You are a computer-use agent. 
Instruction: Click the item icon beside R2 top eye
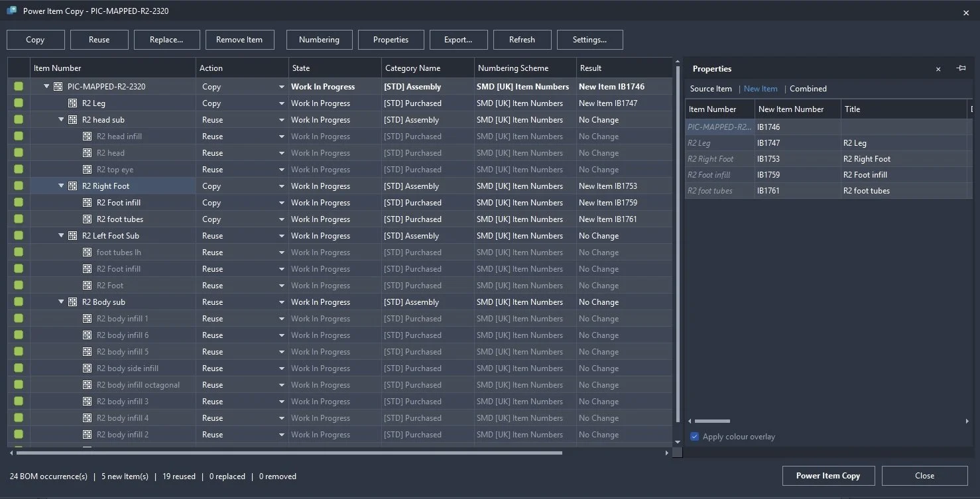click(87, 170)
